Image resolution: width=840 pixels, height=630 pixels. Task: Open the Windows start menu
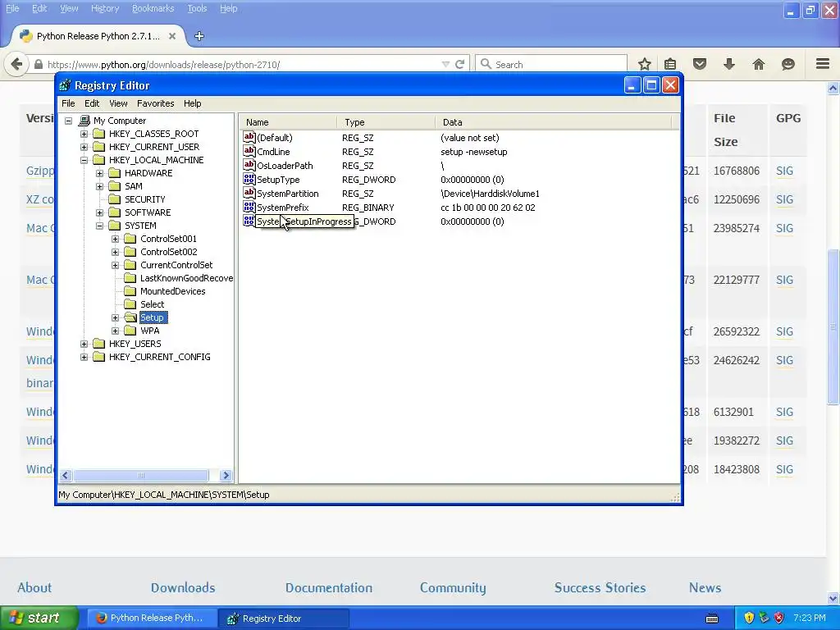click(x=39, y=618)
